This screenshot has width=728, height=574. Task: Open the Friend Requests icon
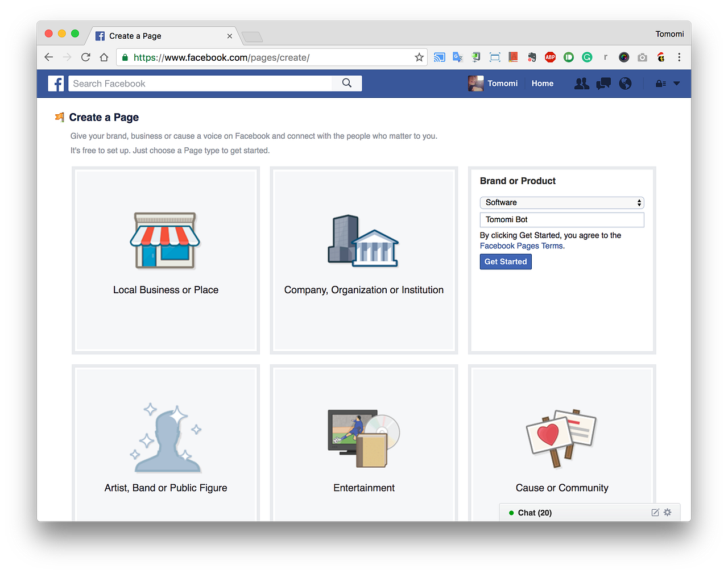581,83
